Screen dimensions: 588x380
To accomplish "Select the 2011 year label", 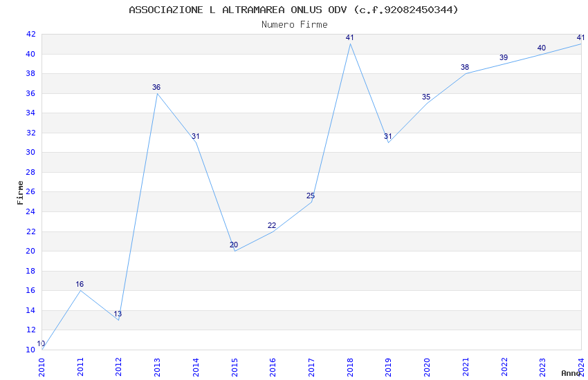I will click(x=80, y=367).
